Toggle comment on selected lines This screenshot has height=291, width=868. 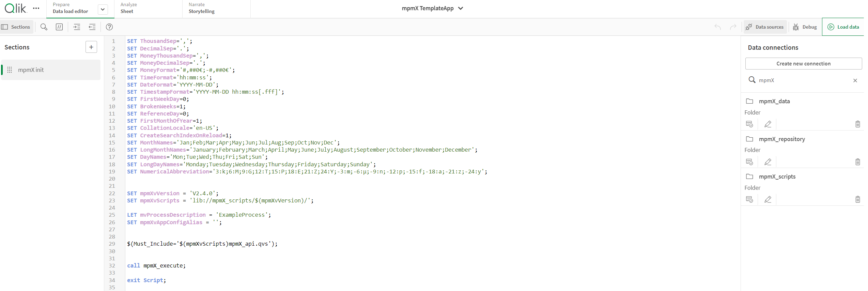(x=59, y=27)
